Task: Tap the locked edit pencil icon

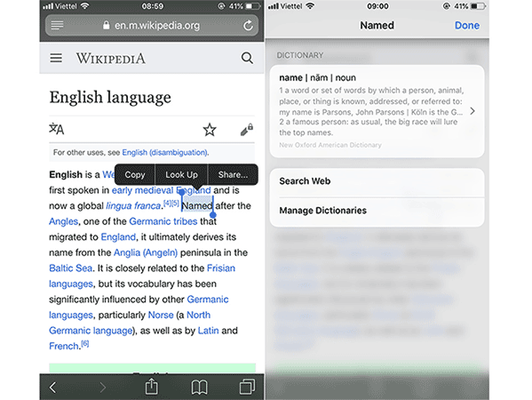Action: (247, 130)
